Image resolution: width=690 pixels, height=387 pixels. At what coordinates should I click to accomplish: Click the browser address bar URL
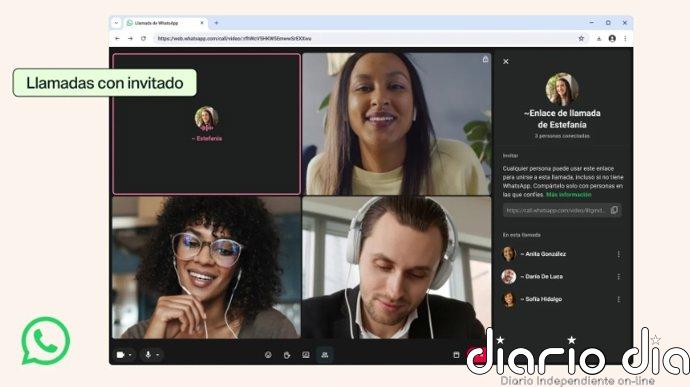point(234,39)
